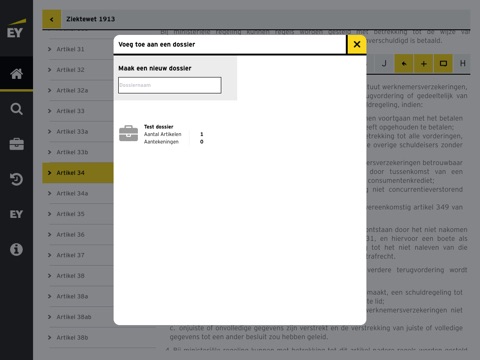The height and width of the screenshot is (360, 480).
Task: Open the History clock icon in sidebar
Action: pos(16,179)
